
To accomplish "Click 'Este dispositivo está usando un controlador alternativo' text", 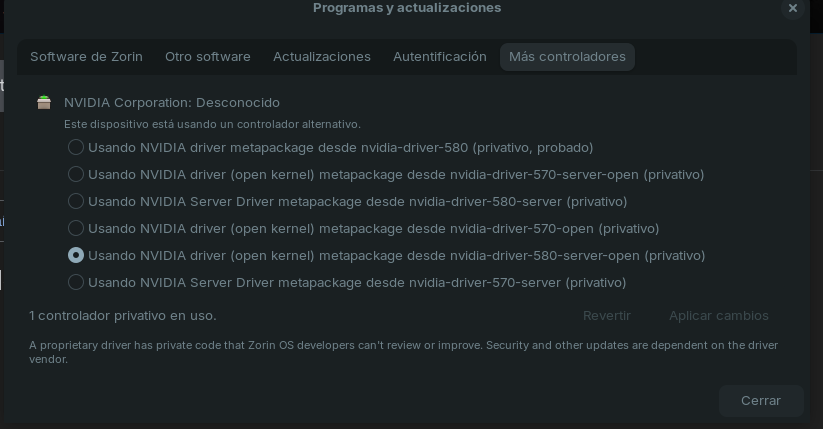I will (212, 124).
